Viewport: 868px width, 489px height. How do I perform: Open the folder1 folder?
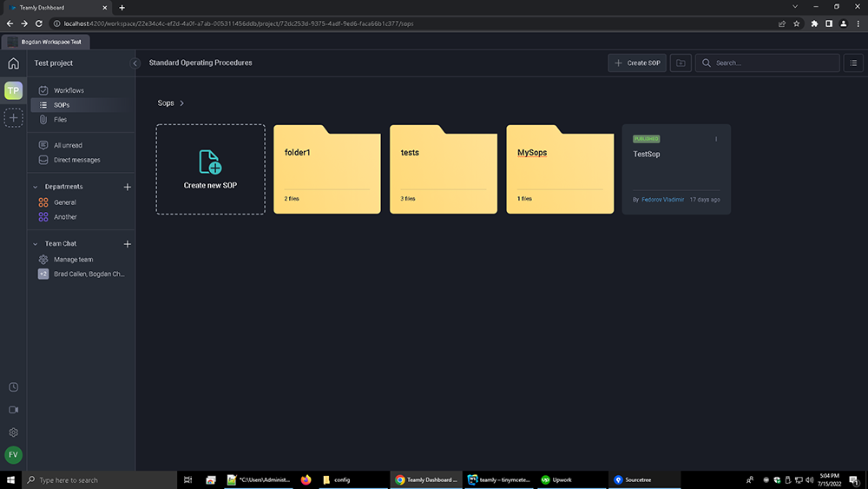pyautogui.click(x=327, y=169)
